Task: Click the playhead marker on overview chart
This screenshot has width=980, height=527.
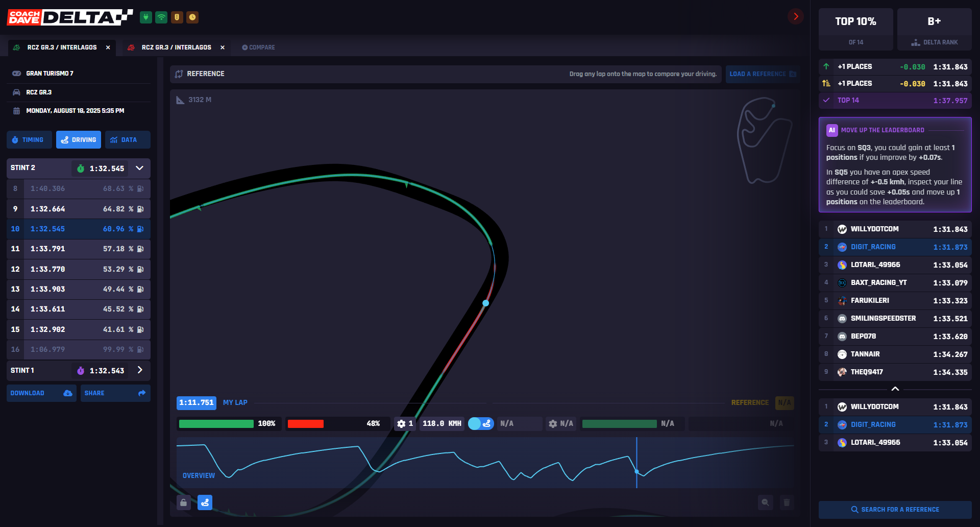Action: click(636, 471)
